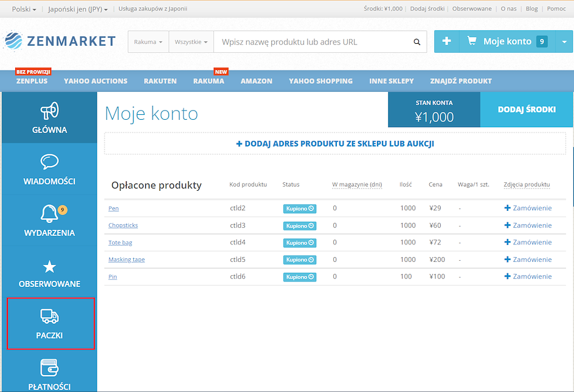Click the STAN KONTA ¥1,000 balance box
The height and width of the screenshot is (392, 574).
(434, 109)
